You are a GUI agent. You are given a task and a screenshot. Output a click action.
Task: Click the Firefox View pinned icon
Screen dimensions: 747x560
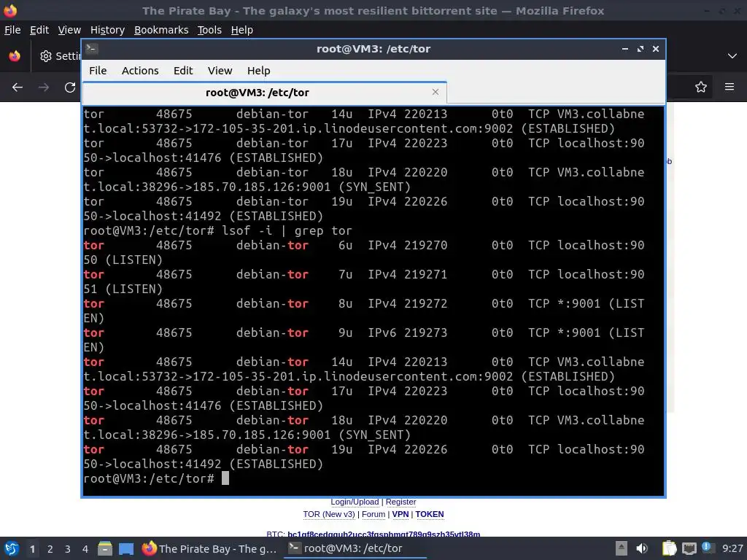15,55
